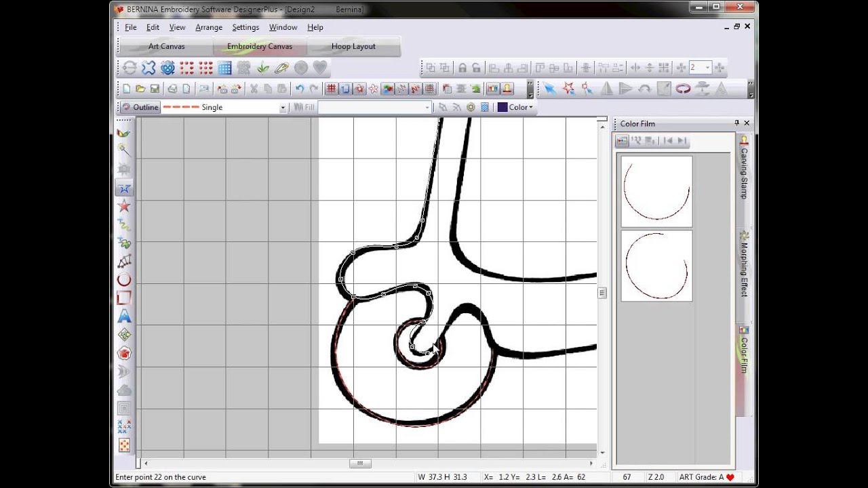Viewport: 868px width, 488px height.
Task: Open the Arrange menu
Action: [208, 27]
